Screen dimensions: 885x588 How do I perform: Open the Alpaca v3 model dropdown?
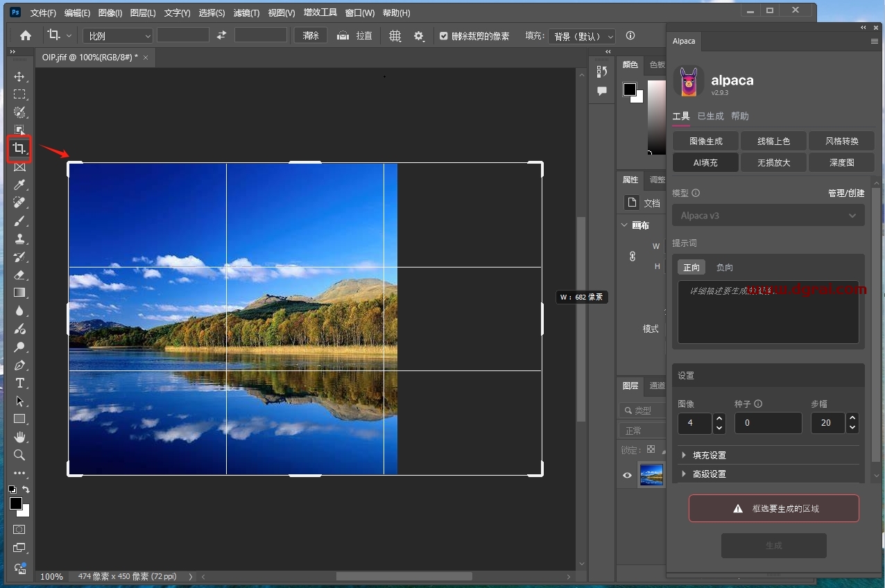[768, 216]
